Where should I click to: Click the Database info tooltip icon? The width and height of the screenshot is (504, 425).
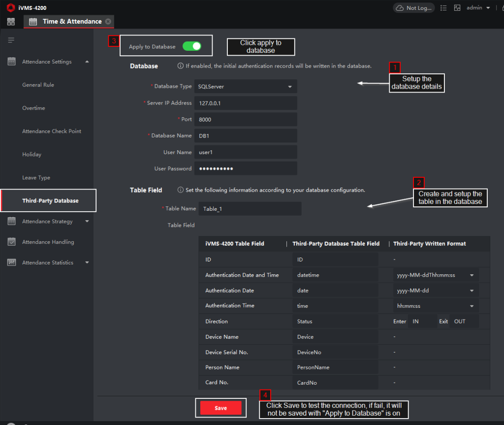(x=181, y=66)
